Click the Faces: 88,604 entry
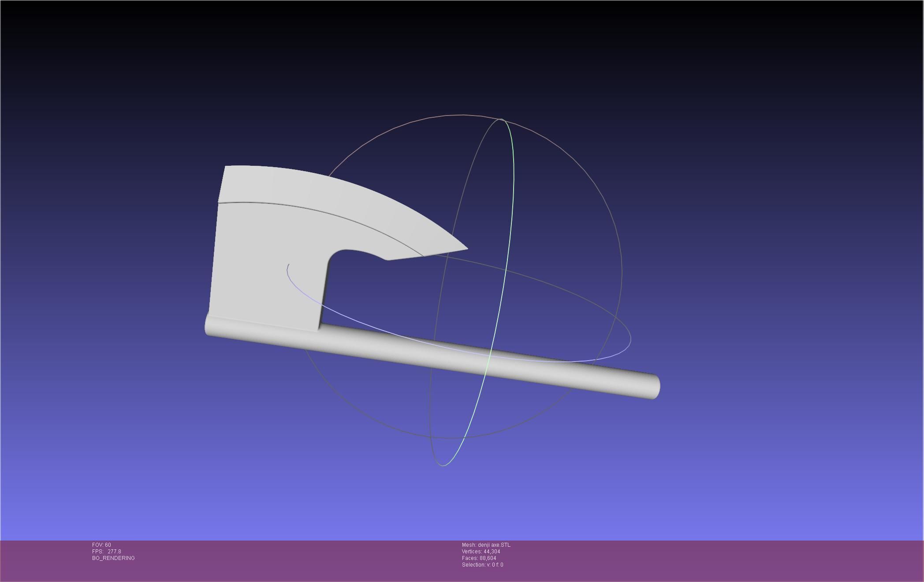Viewport: 924px width, 582px height. tap(479, 558)
